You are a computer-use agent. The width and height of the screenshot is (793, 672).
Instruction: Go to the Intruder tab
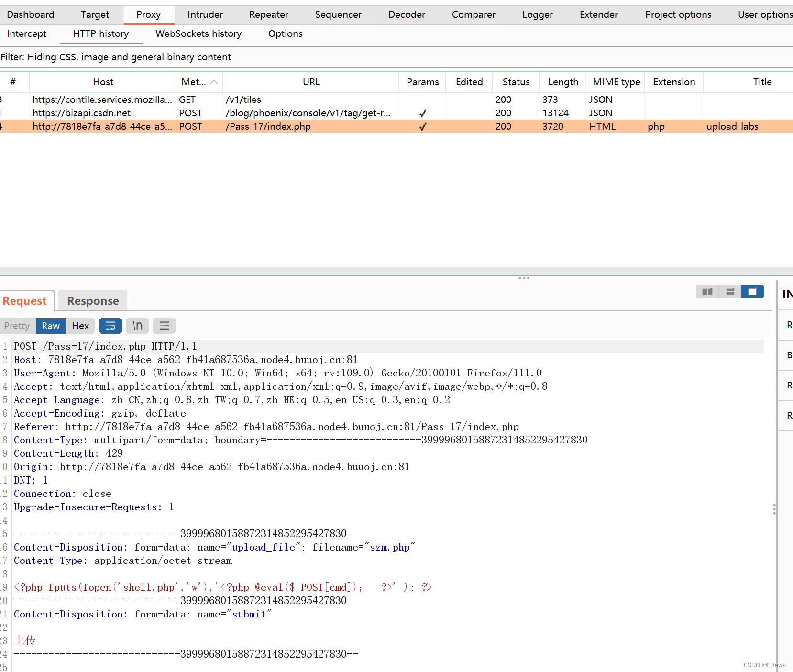(x=205, y=15)
